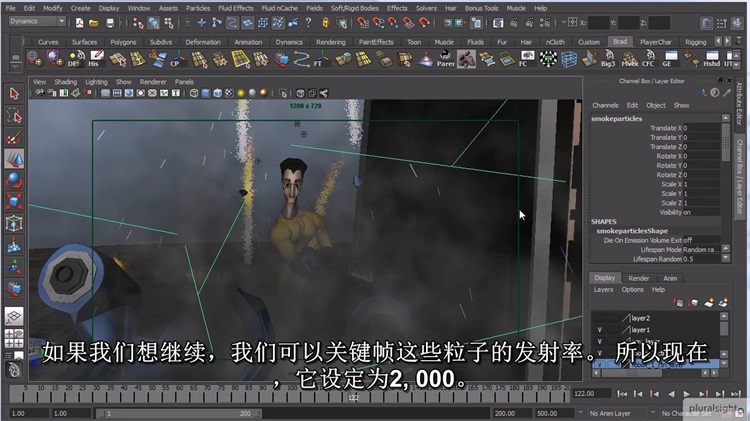Select the arrow Select tool
750x421 pixels.
coord(14,94)
